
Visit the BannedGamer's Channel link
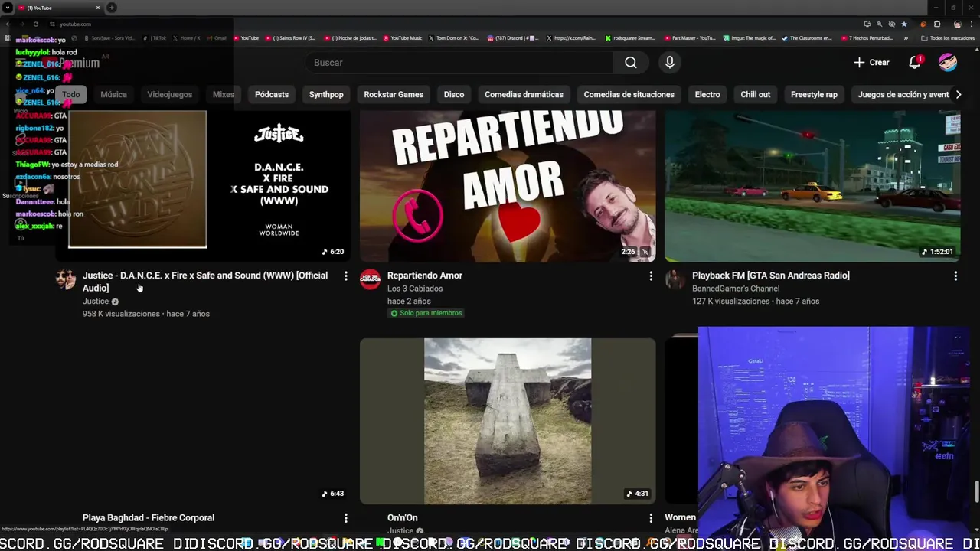[x=736, y=289]
